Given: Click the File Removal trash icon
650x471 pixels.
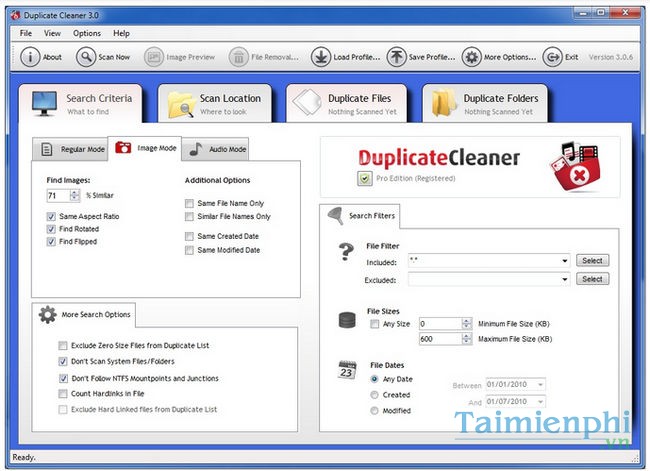Looking at the screenshot, I should (239, 57).
